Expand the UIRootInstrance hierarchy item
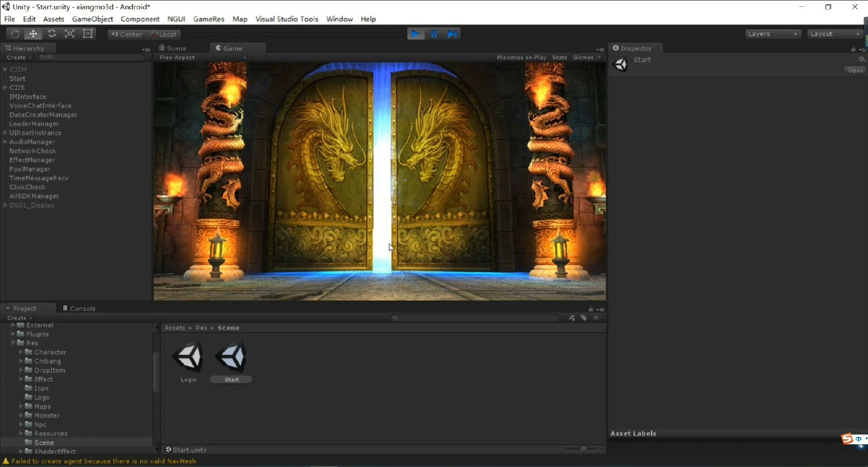Viewport: 868px width, 467px height. (5, 133)
